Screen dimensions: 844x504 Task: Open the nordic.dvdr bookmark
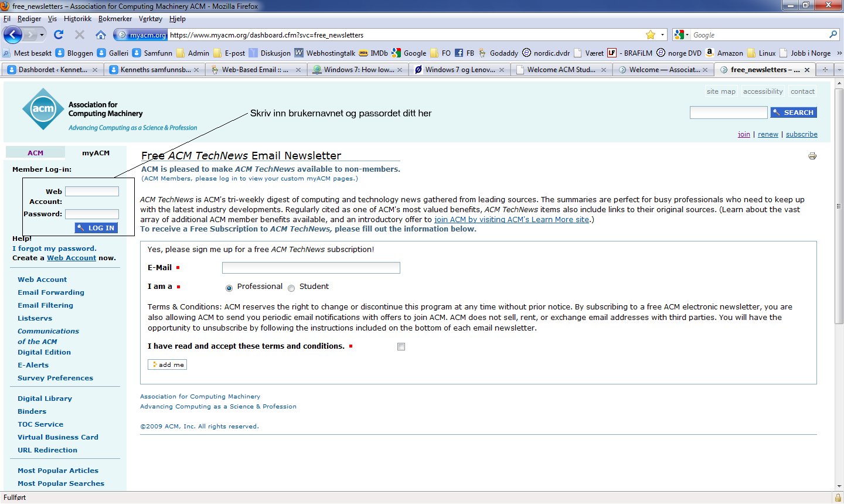pos(546,53)
